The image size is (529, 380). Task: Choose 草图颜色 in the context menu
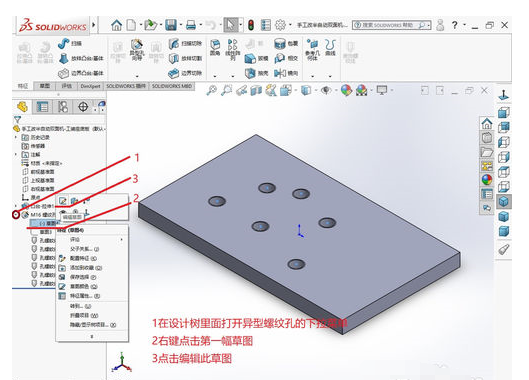coord(92,287)
